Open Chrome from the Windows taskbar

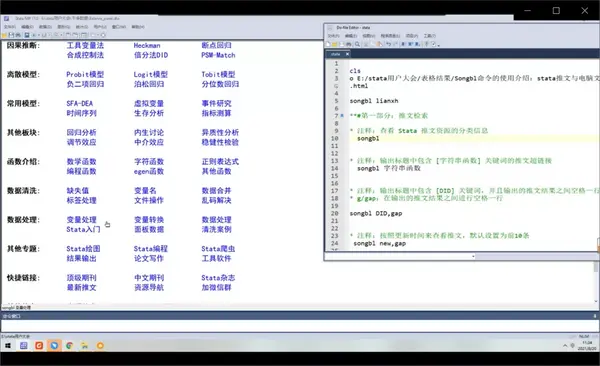click(x=69, y=345)
